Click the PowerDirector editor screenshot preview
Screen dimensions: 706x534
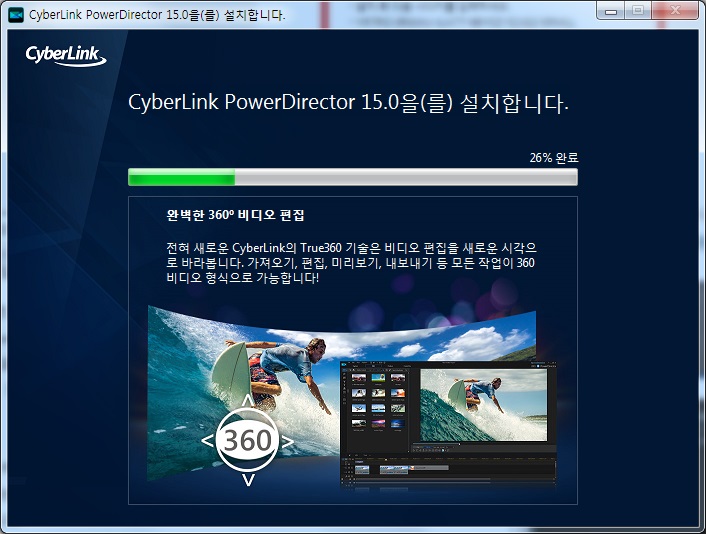tap(448, 423)
